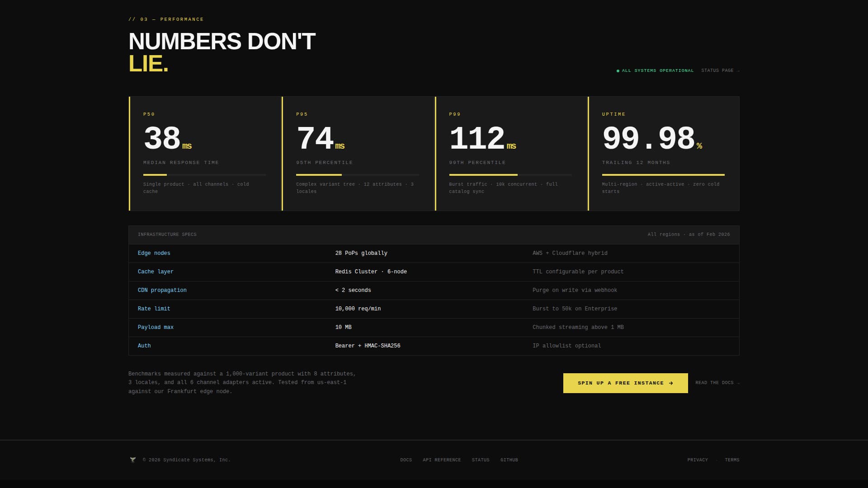Click the Uptime progress bar
Viewport: 868px width, 488px height.
pos(663,175)
